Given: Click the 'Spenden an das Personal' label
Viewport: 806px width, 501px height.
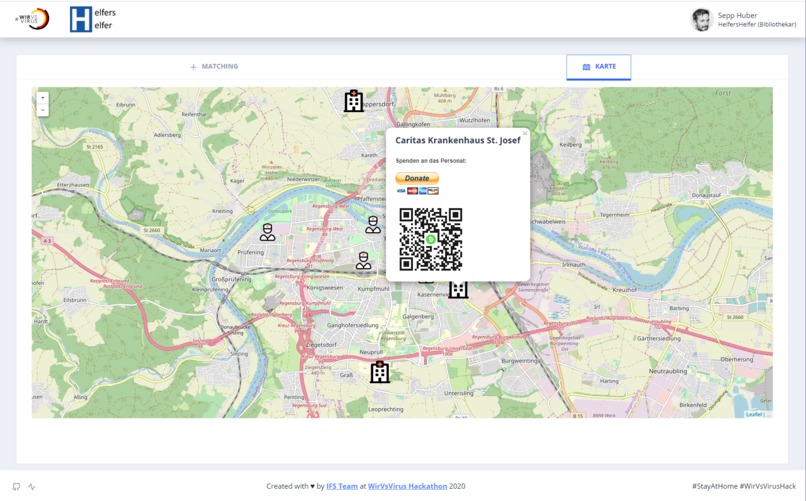Looking at the screenshot, I should coord(431,161).
